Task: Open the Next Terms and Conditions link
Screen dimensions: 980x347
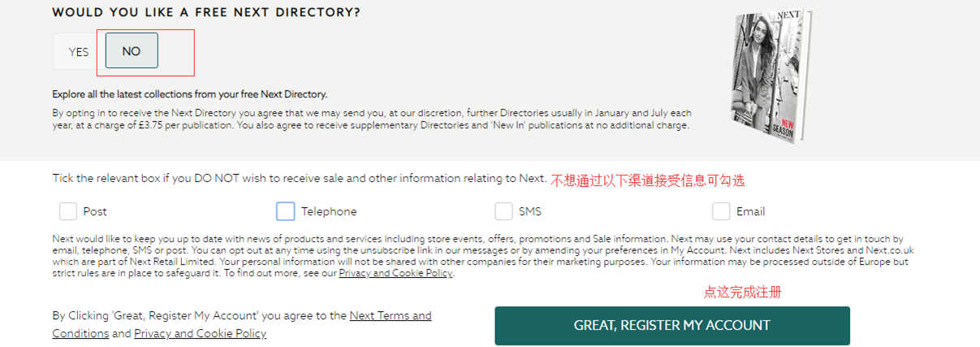Action: click(x=391, y=315)
